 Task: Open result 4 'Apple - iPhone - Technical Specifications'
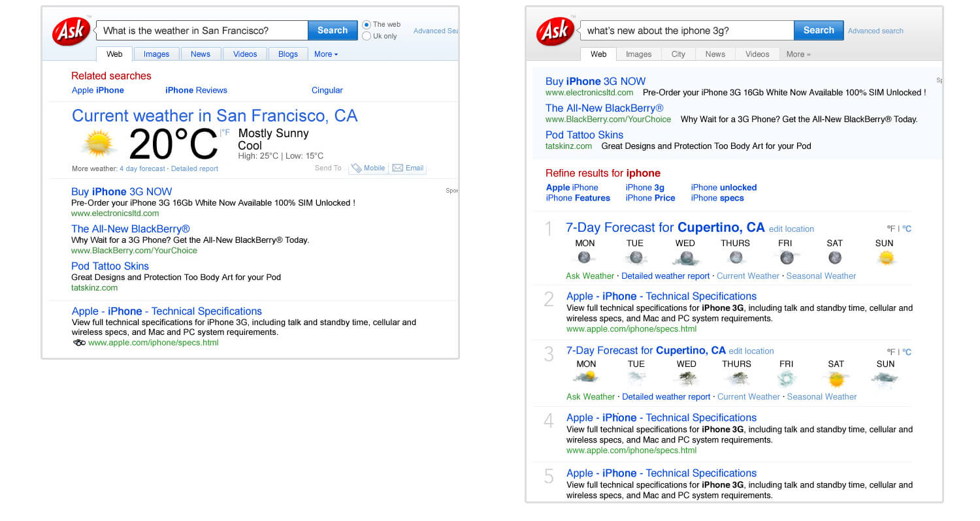click(661, 417)
